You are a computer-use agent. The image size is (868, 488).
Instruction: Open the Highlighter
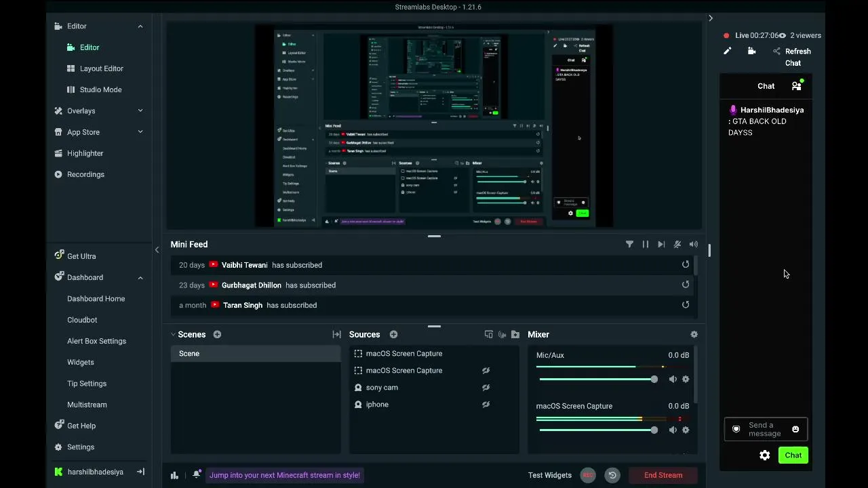[85, 153]
